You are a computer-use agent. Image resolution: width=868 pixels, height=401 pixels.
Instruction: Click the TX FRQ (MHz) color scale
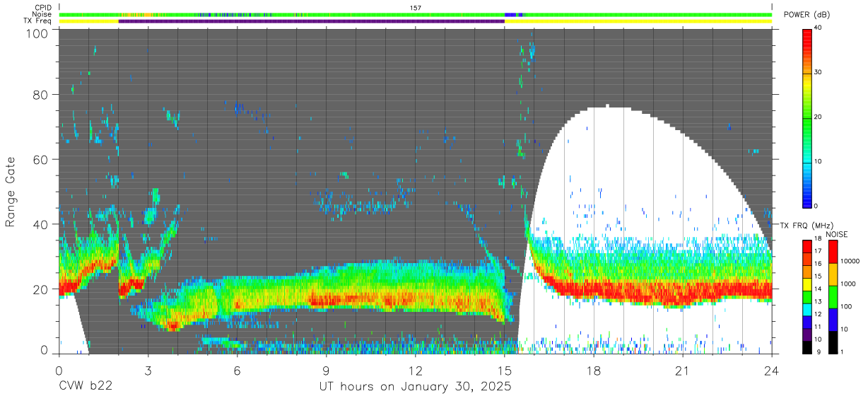[x=807, y=296]
